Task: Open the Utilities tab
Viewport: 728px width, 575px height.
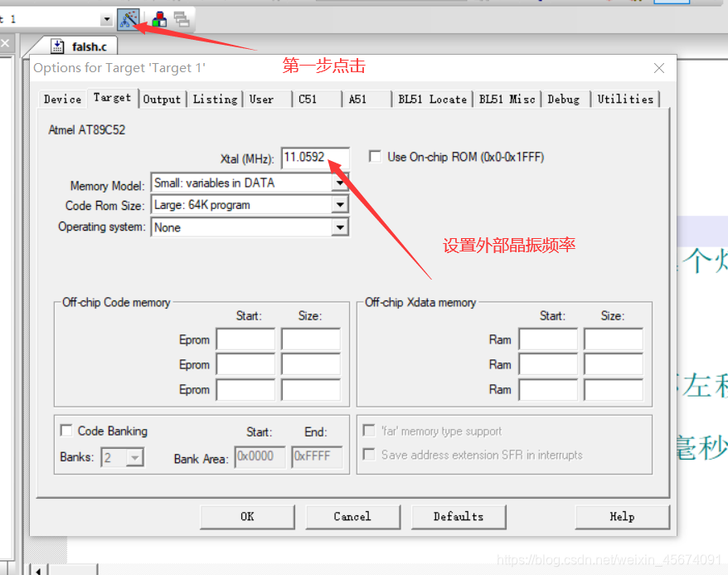Action: [x=625, y=99]
